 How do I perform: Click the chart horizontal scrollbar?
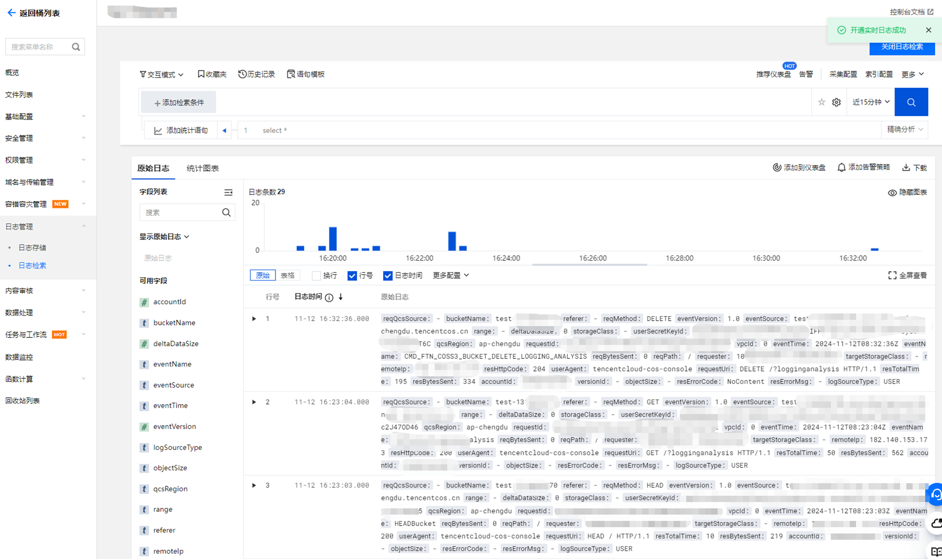[x=589, y=265]
